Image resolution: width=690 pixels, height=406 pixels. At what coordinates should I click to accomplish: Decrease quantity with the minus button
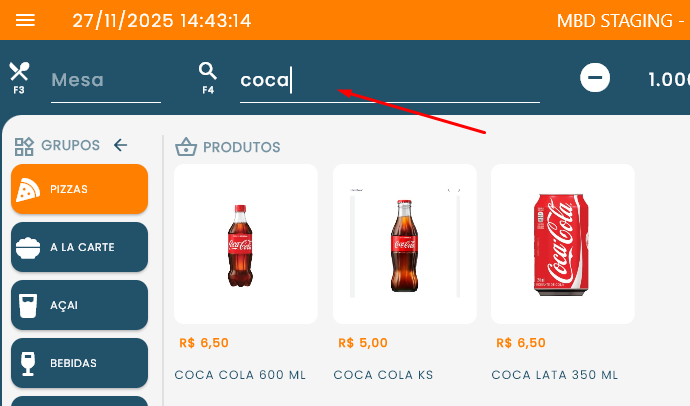[595, 78]
